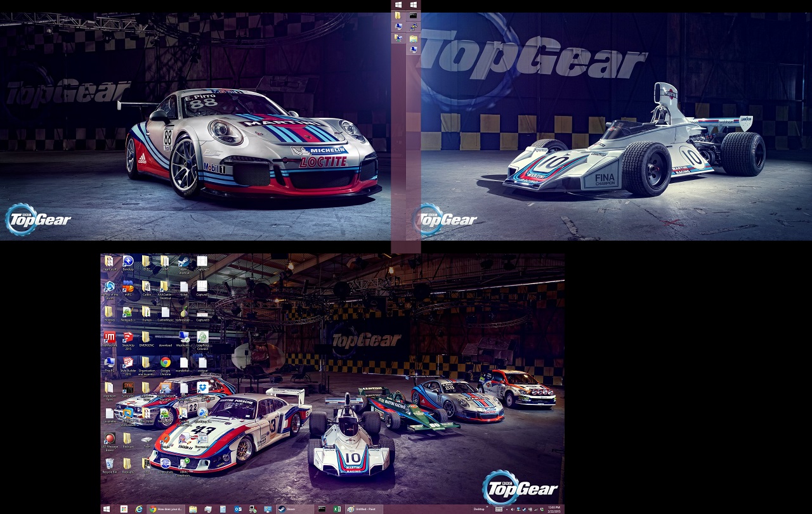Switch to the Steam taskbar window
812x514 pixels.
tap(295, 509)
